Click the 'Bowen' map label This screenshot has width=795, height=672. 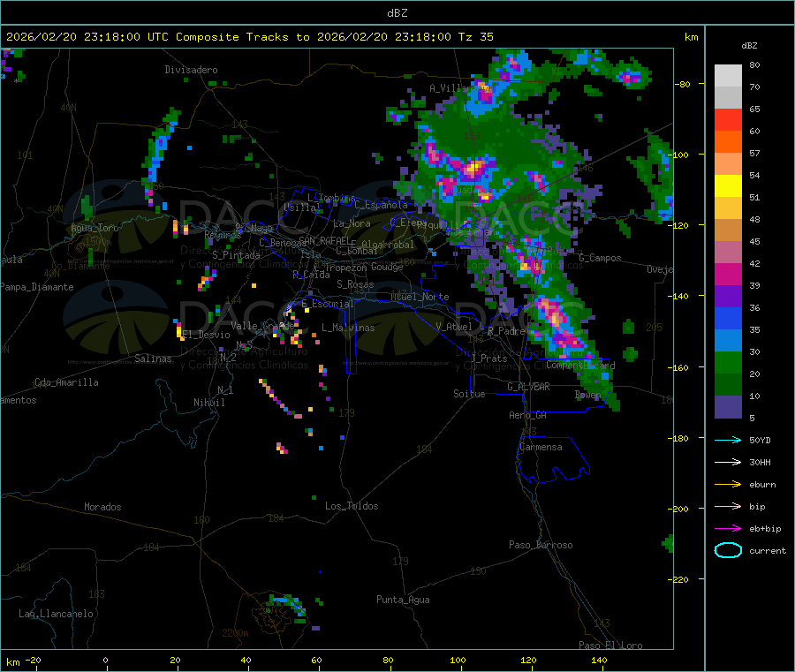pos(588,394)
